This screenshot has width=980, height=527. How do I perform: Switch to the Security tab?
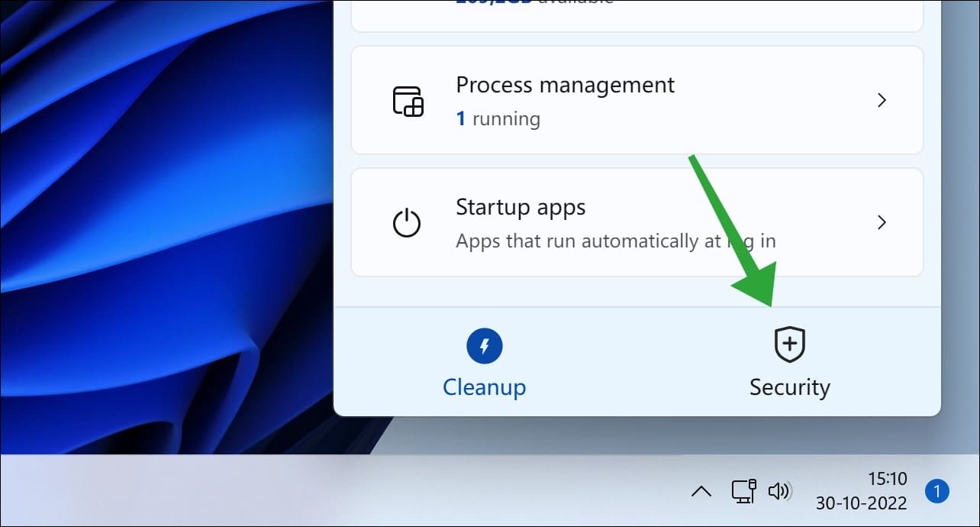tap(790, 387)
